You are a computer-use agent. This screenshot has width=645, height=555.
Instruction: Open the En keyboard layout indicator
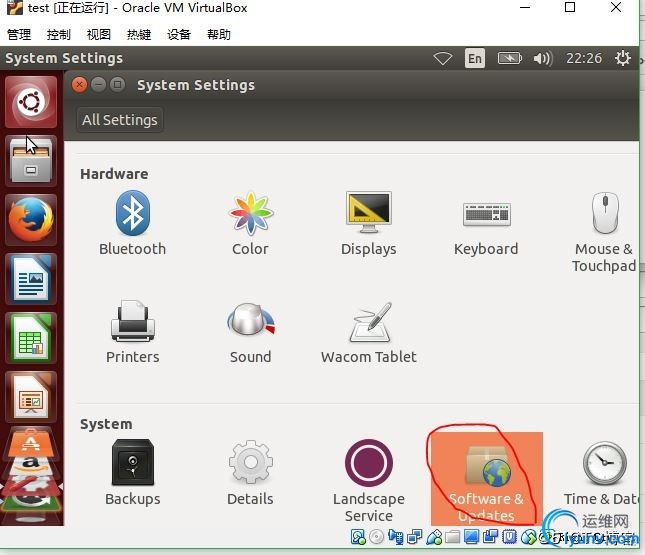coord(475,58)
